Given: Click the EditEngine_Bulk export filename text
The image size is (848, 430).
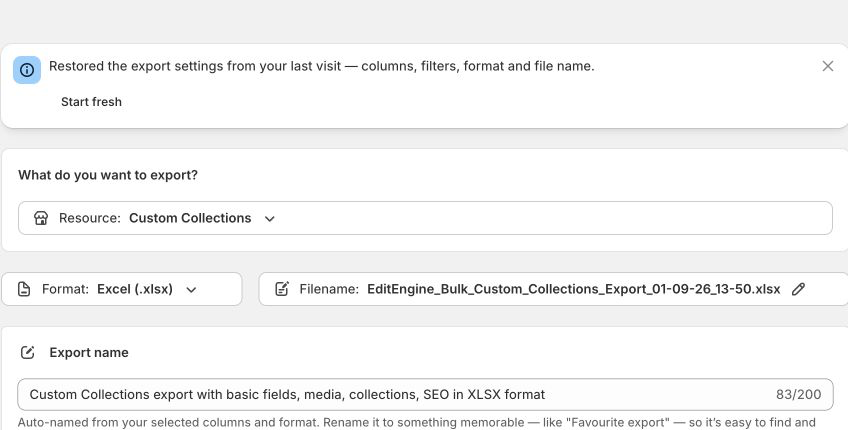Looking at the screenshot, I should point(573,289).
